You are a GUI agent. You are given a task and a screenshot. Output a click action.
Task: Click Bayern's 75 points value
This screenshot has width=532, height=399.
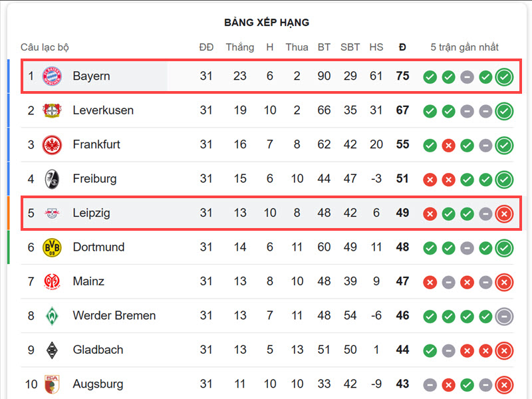[402, 76]
